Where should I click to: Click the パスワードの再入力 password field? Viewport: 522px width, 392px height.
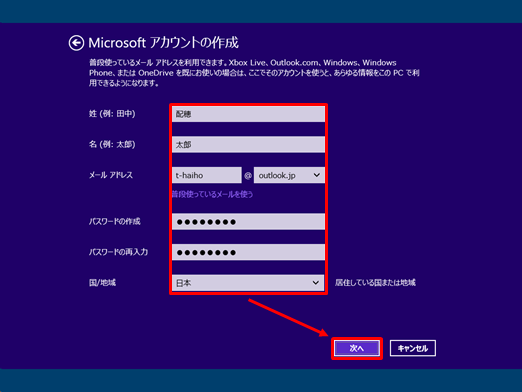point(248,252)
